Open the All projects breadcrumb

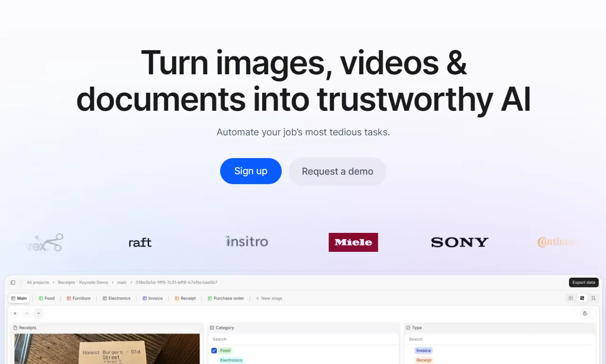38,283
